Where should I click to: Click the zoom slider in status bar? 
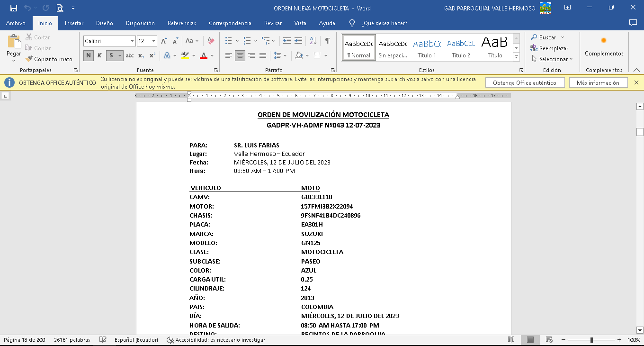click(x=591, y=340)
